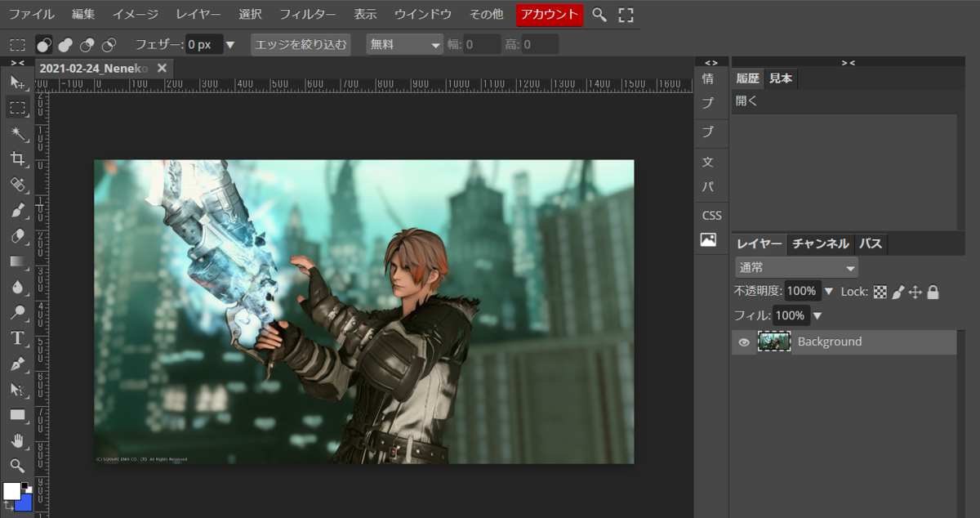Screen dimensions: 980x518
Task: Select the Rectangle shape tool
Action: pos(17,415)
